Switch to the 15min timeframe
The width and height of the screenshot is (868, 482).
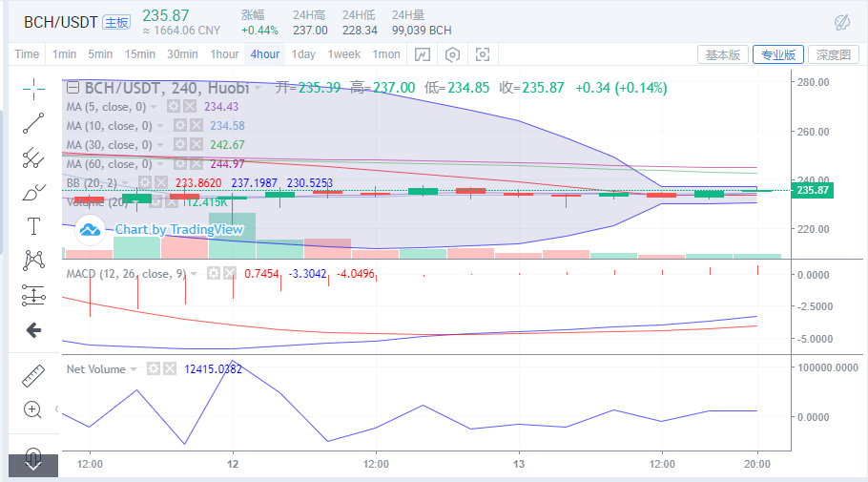click(x=139, y=54)
